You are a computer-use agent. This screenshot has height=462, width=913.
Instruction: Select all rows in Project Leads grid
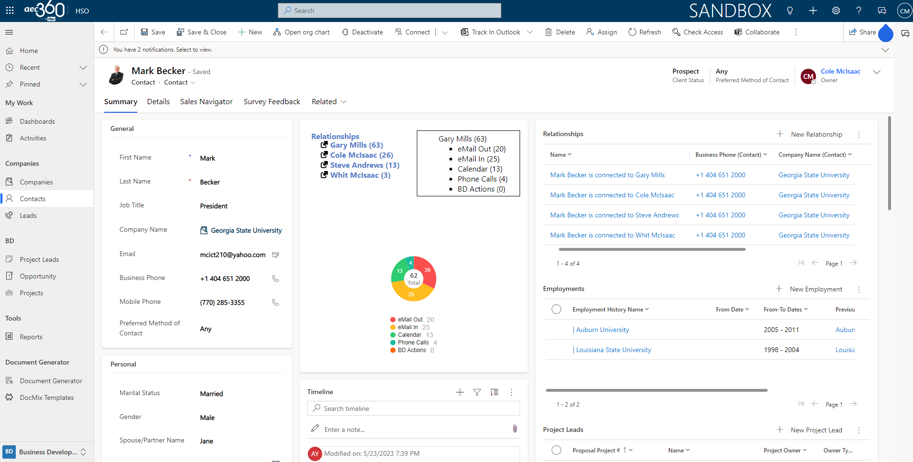[x=556, y=450]
